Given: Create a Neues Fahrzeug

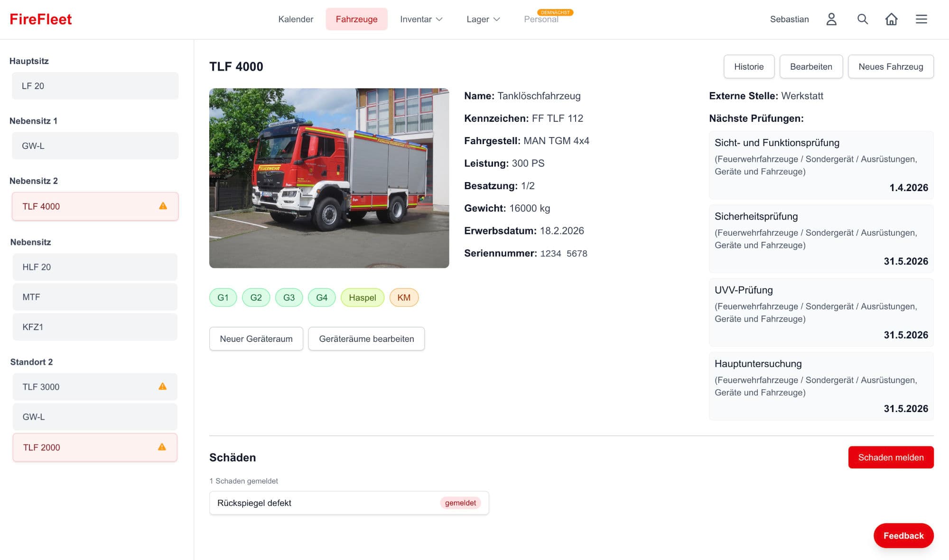Looking at the screenshot, I should pos(891,66).
